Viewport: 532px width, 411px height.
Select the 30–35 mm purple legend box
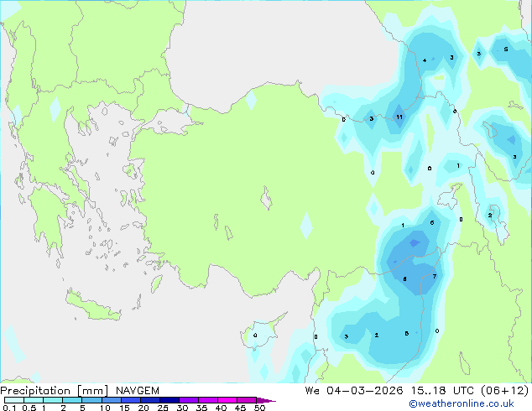[x=189, y=400]
